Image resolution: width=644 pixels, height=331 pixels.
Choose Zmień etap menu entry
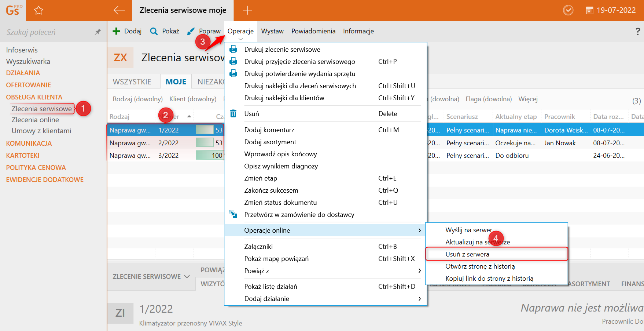[x=325, y=178]
